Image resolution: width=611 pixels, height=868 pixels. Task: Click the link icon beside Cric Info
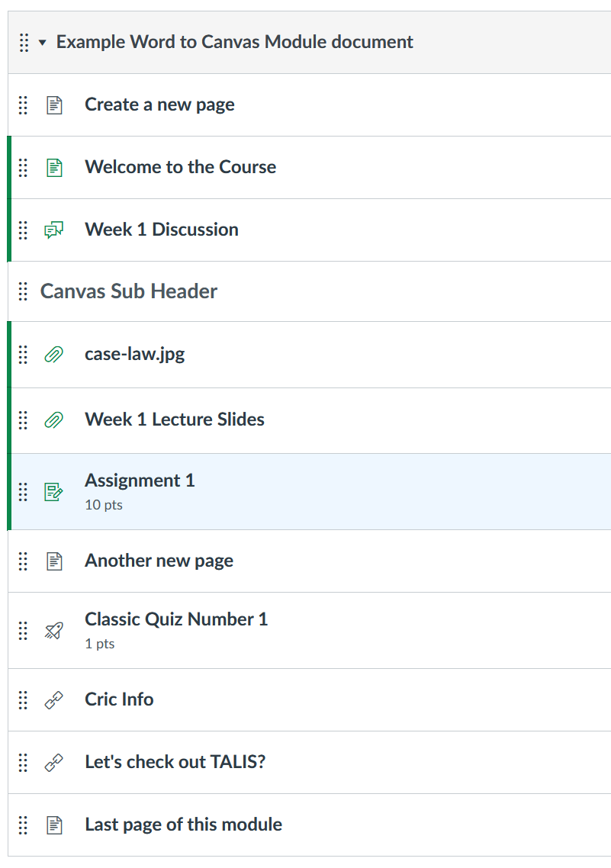point(53,700)
